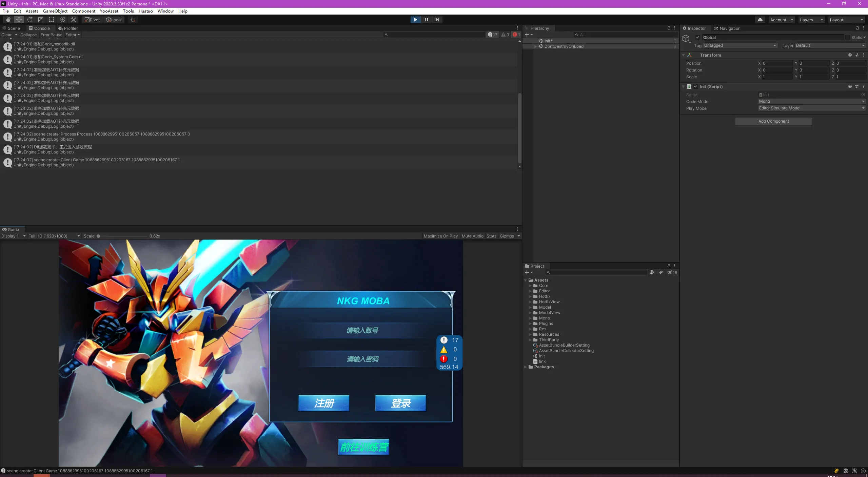
Task: Click the Add Component button
Action: (773, 121)
